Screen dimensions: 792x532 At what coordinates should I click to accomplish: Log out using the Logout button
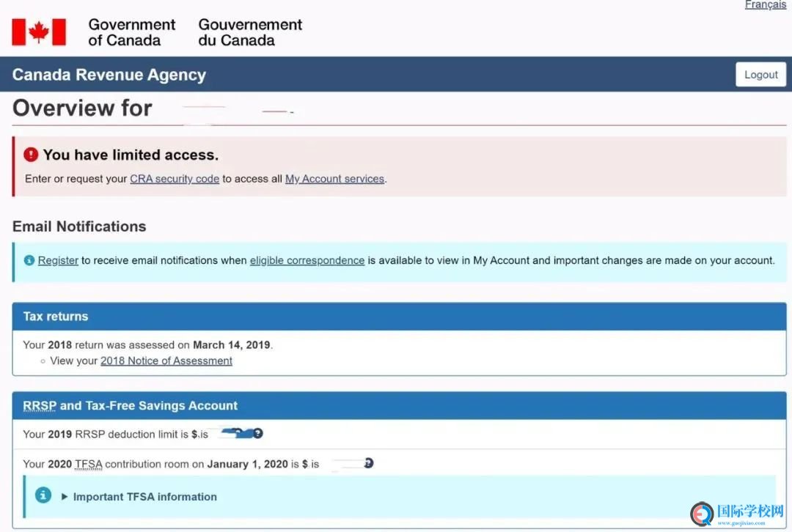click(760, 75)
